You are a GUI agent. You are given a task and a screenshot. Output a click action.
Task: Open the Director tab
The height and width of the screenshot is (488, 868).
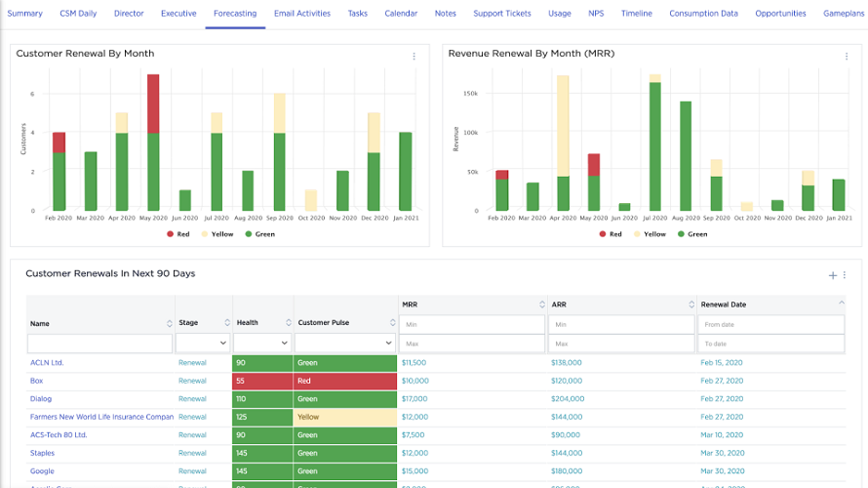(x=129, y=14)
